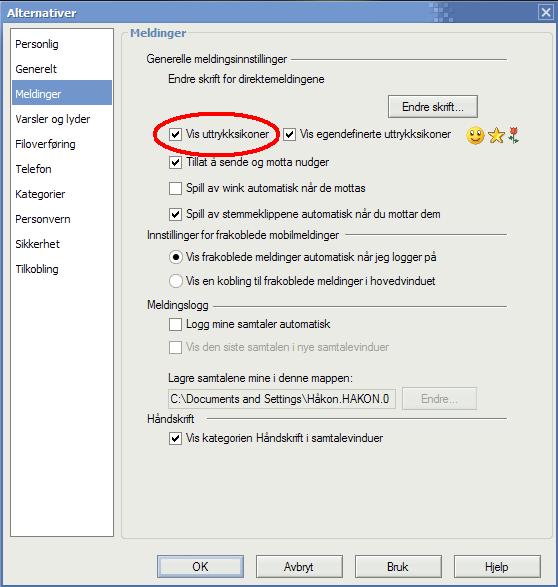Uncheck Spill av stemmeklippene automatisk
The image size is (558, 587).
click(175, 214)
